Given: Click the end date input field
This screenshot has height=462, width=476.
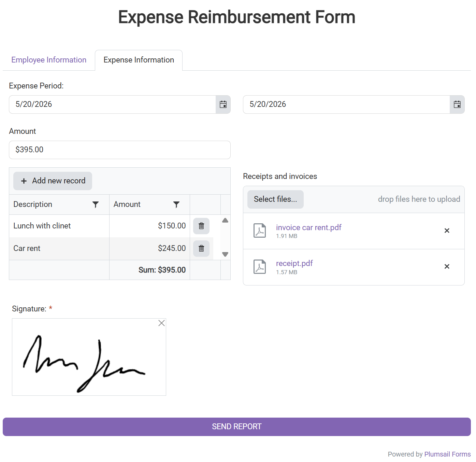Looking at the screenshot, I should click(x=347, y=104).
